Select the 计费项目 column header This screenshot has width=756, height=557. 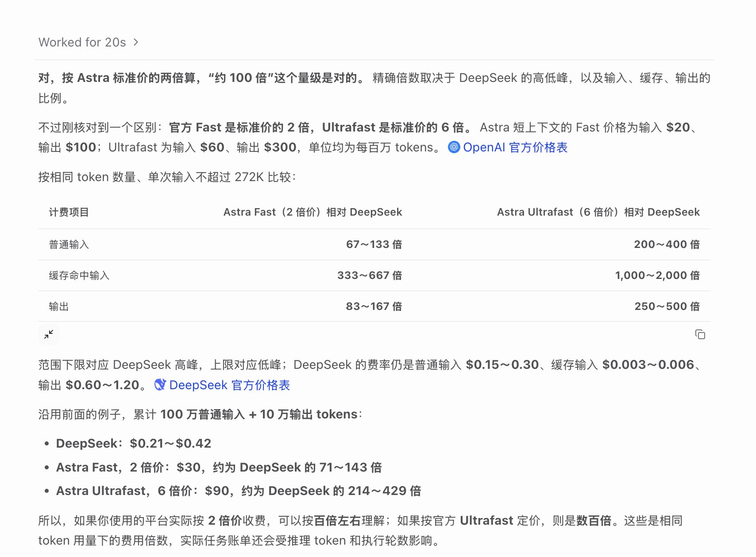[69, 212]
